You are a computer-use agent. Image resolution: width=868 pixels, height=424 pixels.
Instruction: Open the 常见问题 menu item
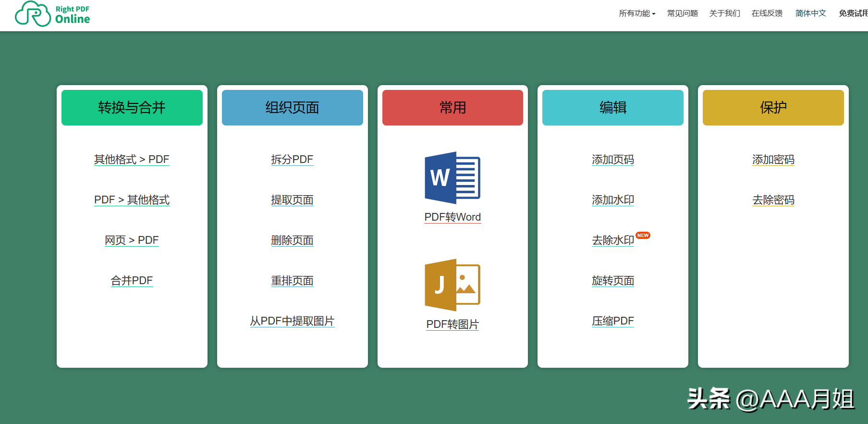pyautogui.click(x=683, y=13)
